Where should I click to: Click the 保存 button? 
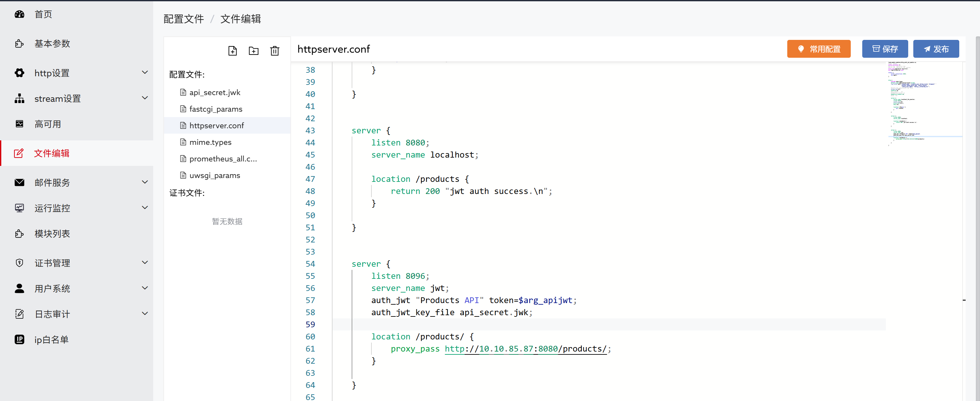(885, 49)
